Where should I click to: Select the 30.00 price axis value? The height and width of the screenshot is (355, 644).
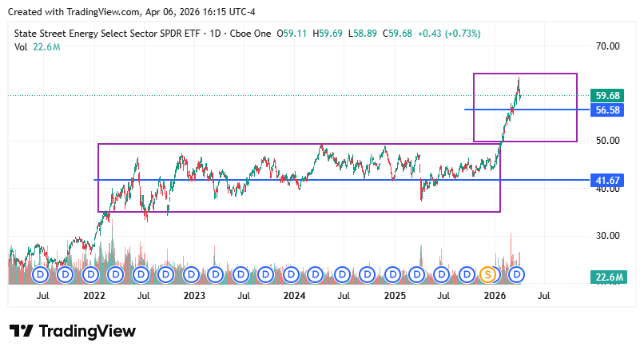tap(607, 235)
